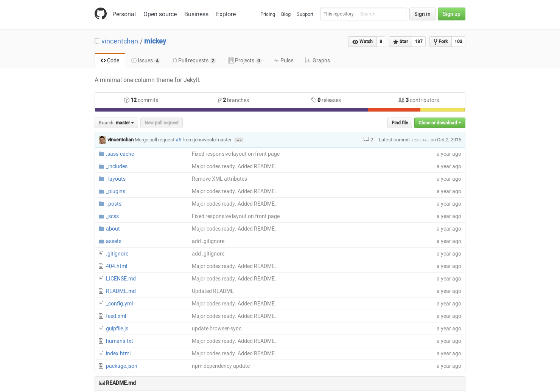The image size is (560, 392).
Task: Open the Branch: master dropdown
Action: coord(116,123)
